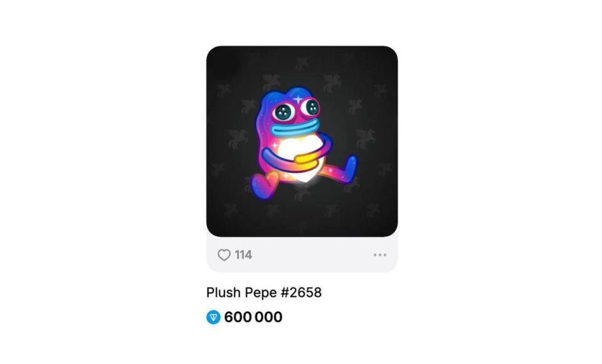Click the 114 likes counter
Viewport: 602px width, 364px height.
(243, 255)
